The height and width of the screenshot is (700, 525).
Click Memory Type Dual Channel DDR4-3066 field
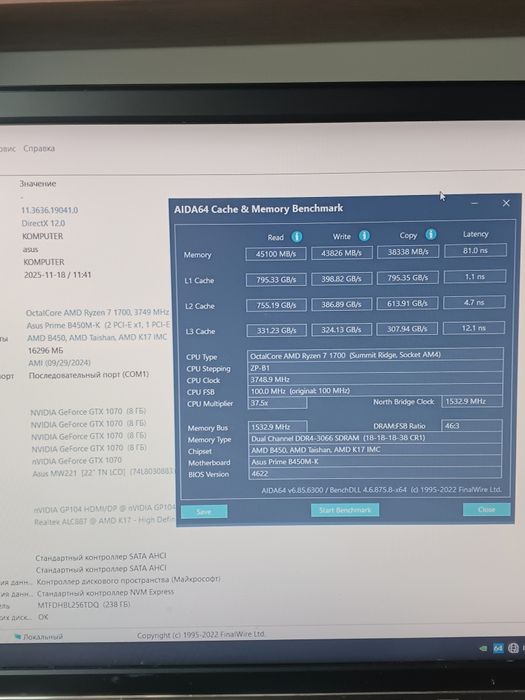[375, 438]
